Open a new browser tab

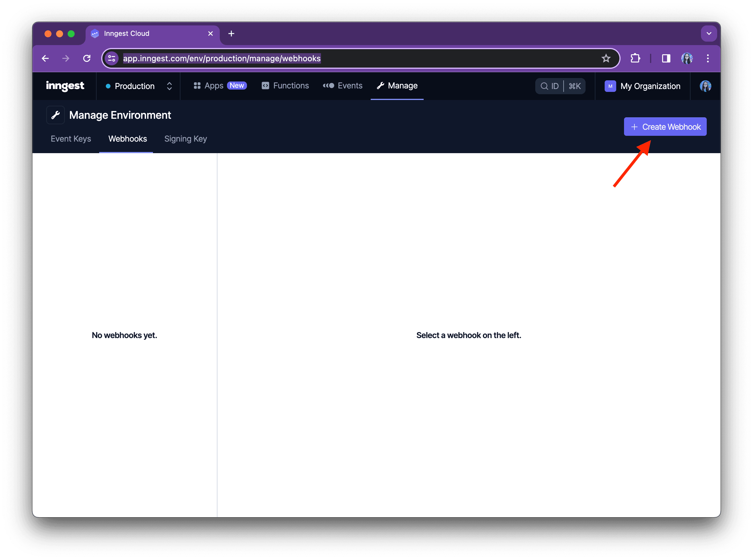click(x=231, y=33)
